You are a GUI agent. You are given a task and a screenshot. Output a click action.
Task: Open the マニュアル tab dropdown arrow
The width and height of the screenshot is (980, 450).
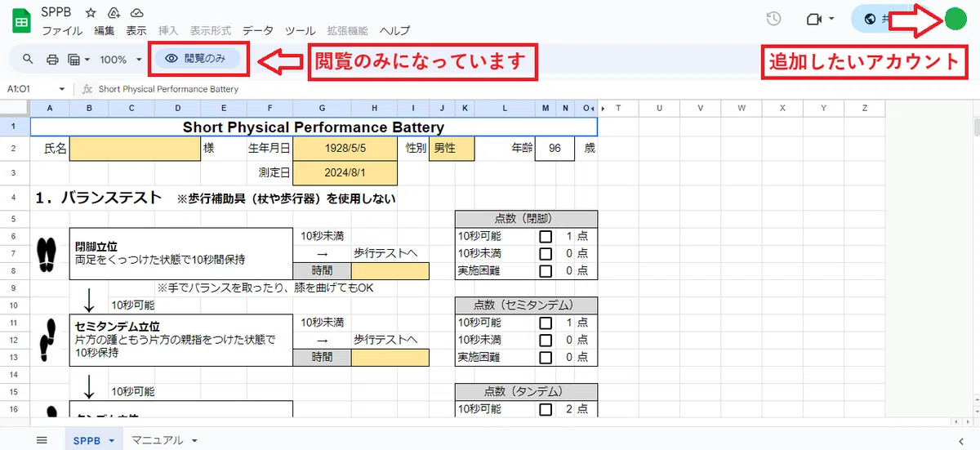pos(194,441)
